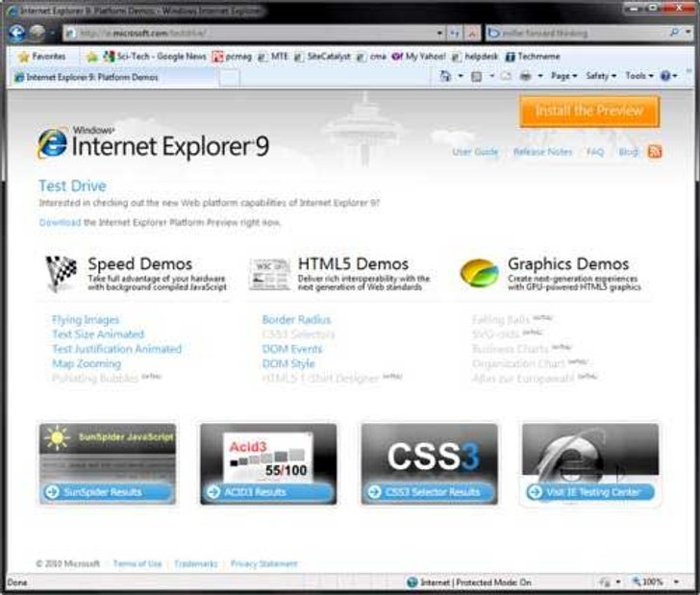Open the Trademarks footer link
The width and height of the screenshot is (700, 595).
point(195,563)
